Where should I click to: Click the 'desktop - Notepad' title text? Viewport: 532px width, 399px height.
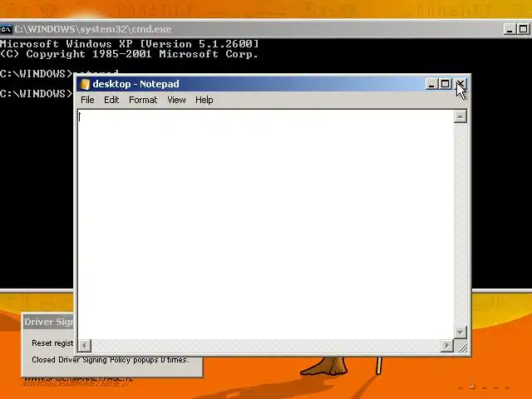(135, 84)
